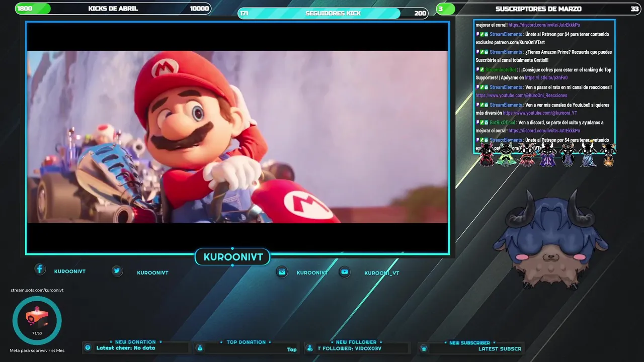Click the KUROONIVT text next to the Twitter icon
644x362 pixels.
click(152, 273)
